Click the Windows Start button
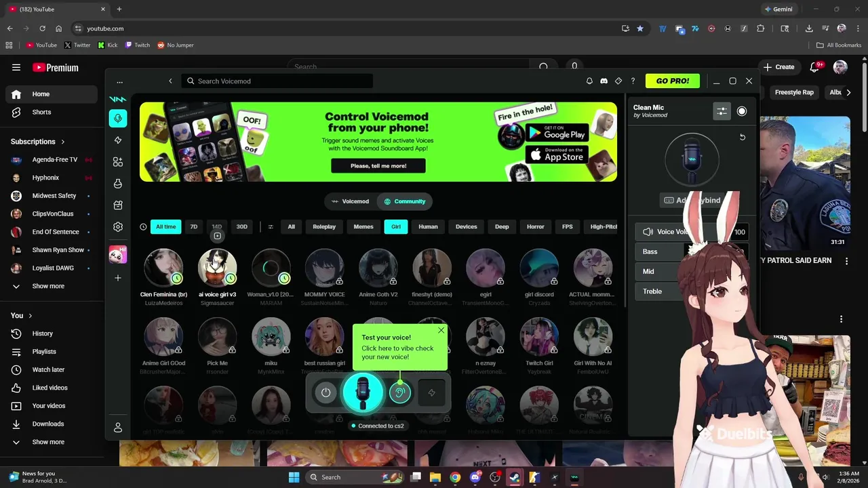This screenshot has height=488, width=868. click(x=294, y=477)
